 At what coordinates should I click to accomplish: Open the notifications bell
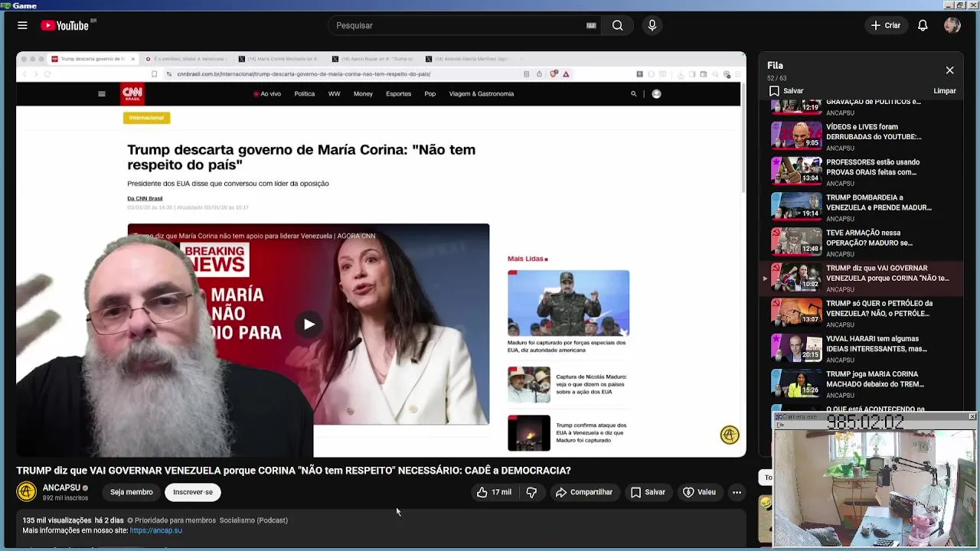click(x=923, y=25)
